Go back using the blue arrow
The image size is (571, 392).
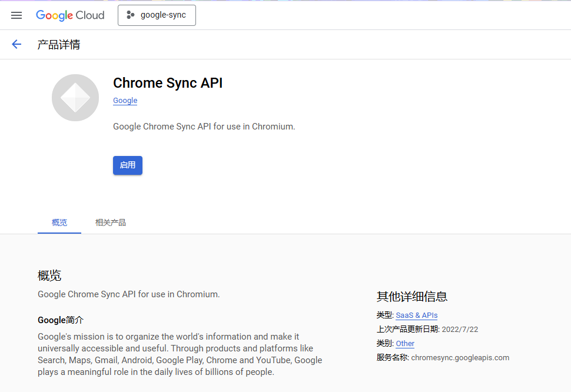click(16, 44)
